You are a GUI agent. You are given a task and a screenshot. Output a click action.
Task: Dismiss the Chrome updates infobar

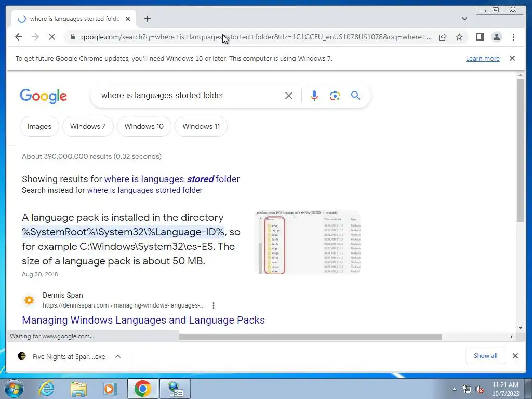pos(512,58)
